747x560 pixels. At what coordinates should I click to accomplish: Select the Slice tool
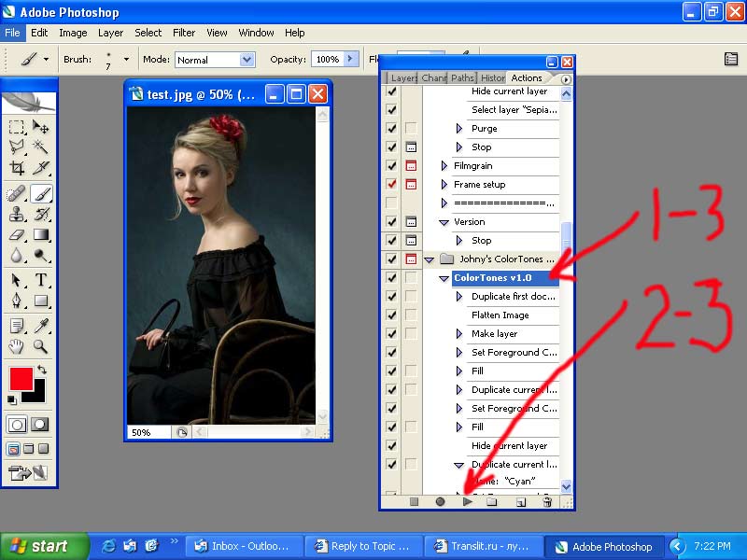(40, 168)
